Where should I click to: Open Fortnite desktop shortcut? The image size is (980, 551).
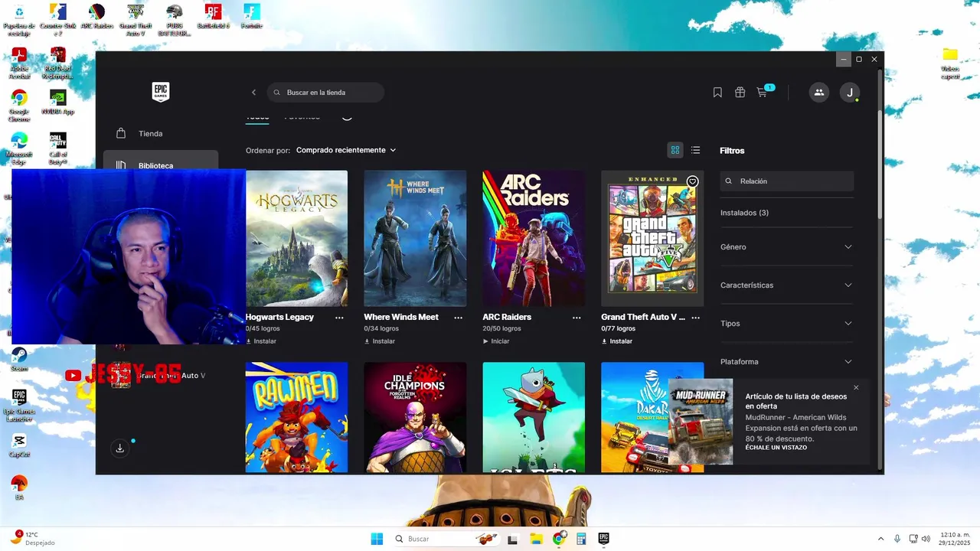(252, 17)
